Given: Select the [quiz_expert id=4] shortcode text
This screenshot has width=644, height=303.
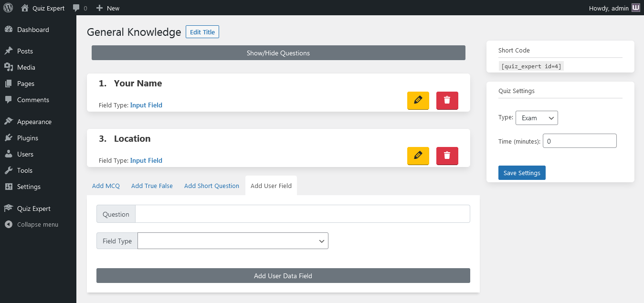Looking at the screenshot, I should (x=531, y=66).
